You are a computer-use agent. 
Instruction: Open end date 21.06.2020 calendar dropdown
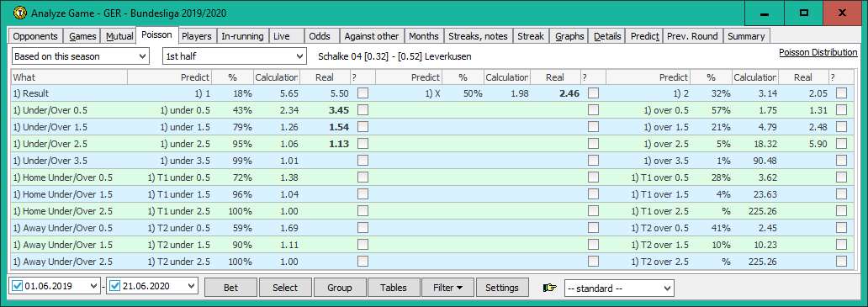tap(192, 287)
